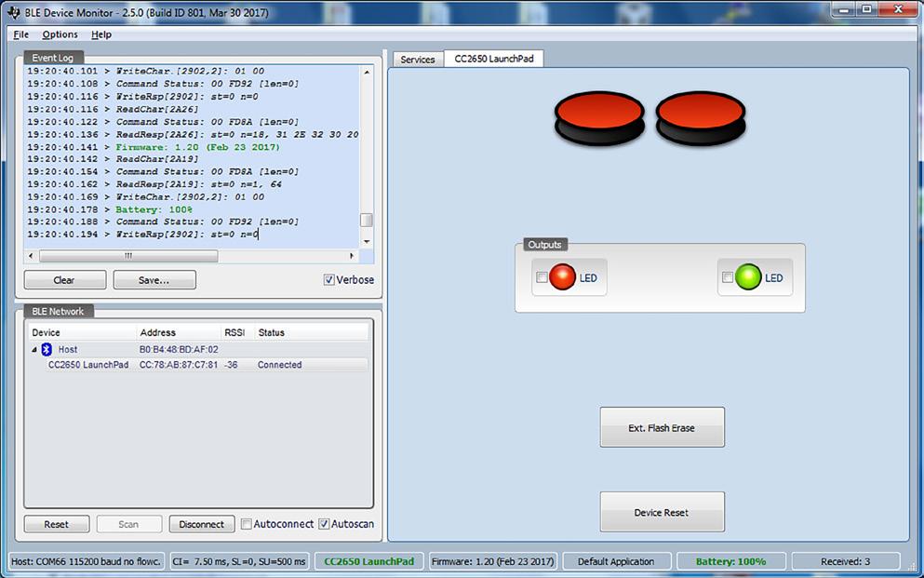Click the event log up scroll arrow
Viewport: 924px width, 578px height.
pyautogui.click(x=367, y=72)
